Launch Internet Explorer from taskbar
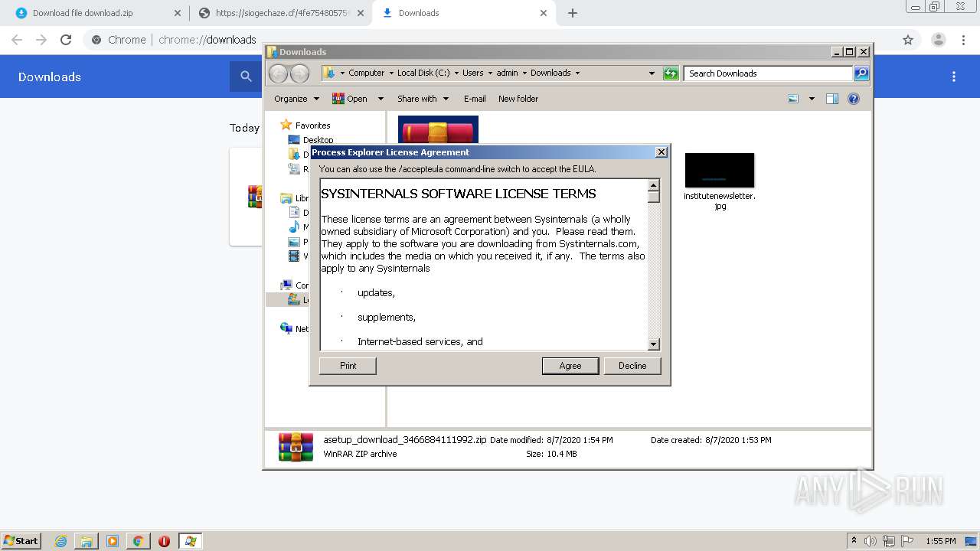The height and width of the screenshot is (551, 980). click(61, 541)
